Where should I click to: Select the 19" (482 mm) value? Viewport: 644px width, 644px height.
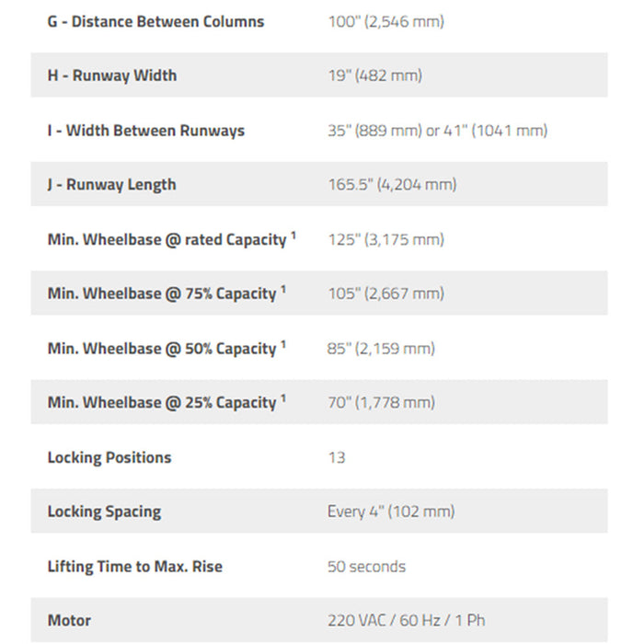[375, 76]
